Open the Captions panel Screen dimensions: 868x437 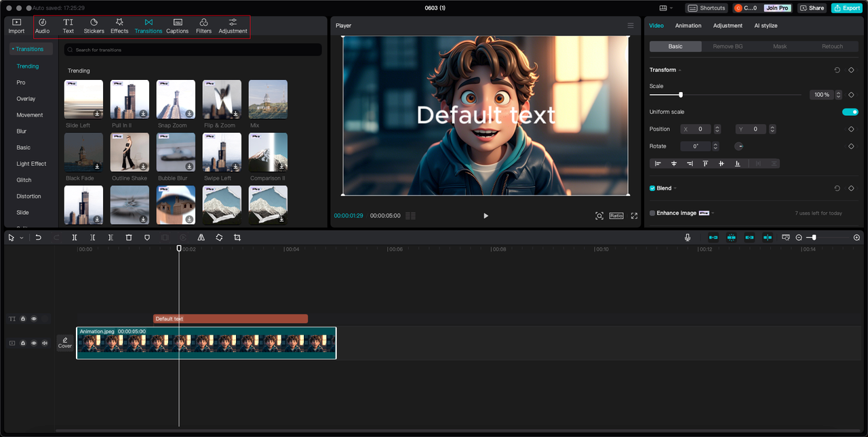[x=178, y=26]
